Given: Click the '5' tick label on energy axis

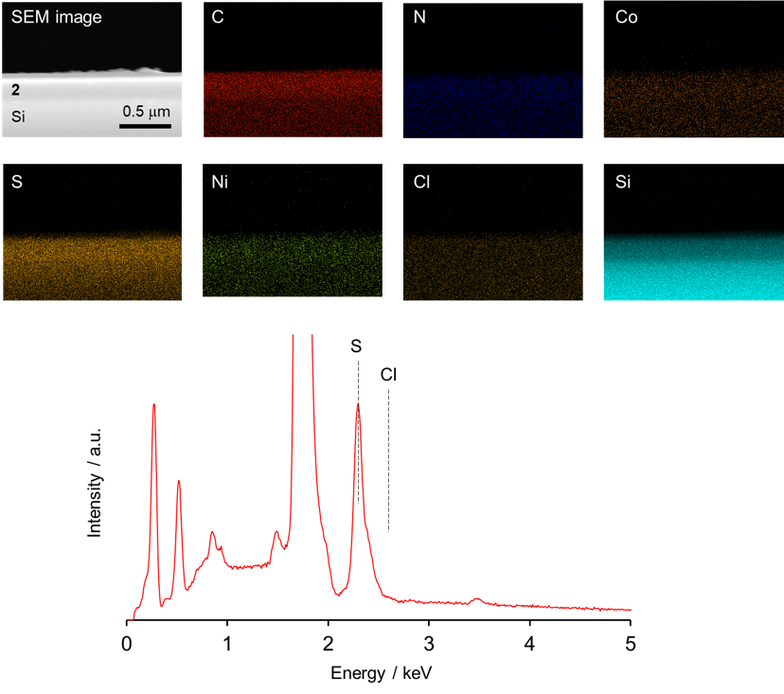Looking at the screenshot, I should 631,644.
